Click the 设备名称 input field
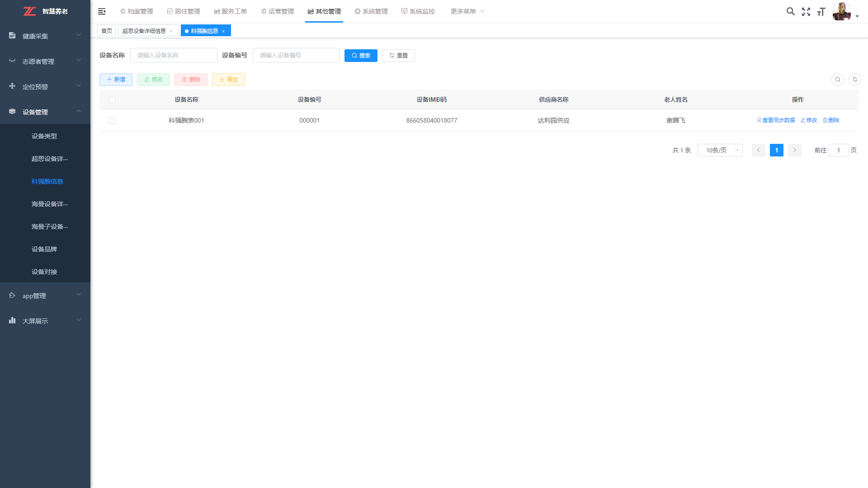Screen dimensions: 868x488 tap(174, 55)
